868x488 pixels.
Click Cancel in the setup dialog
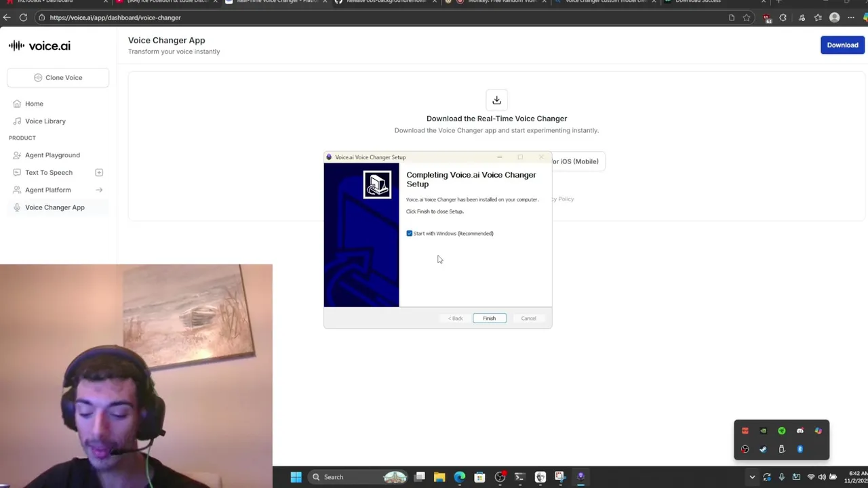(528, 318)
